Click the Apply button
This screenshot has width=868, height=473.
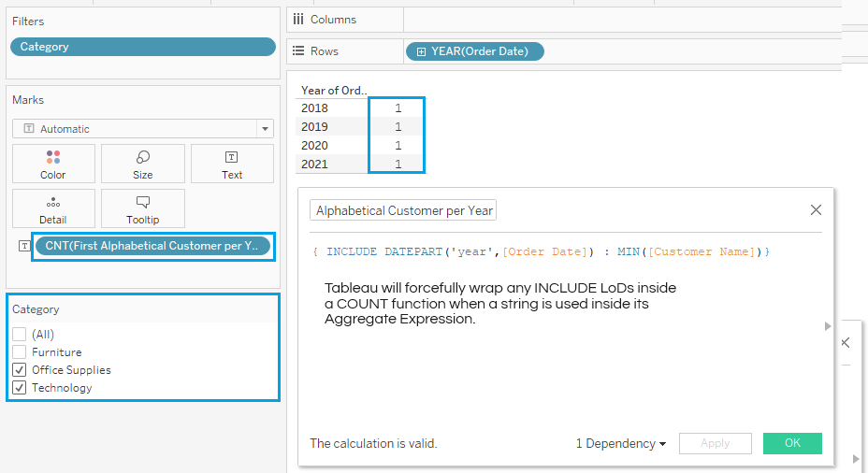[716, 443]
